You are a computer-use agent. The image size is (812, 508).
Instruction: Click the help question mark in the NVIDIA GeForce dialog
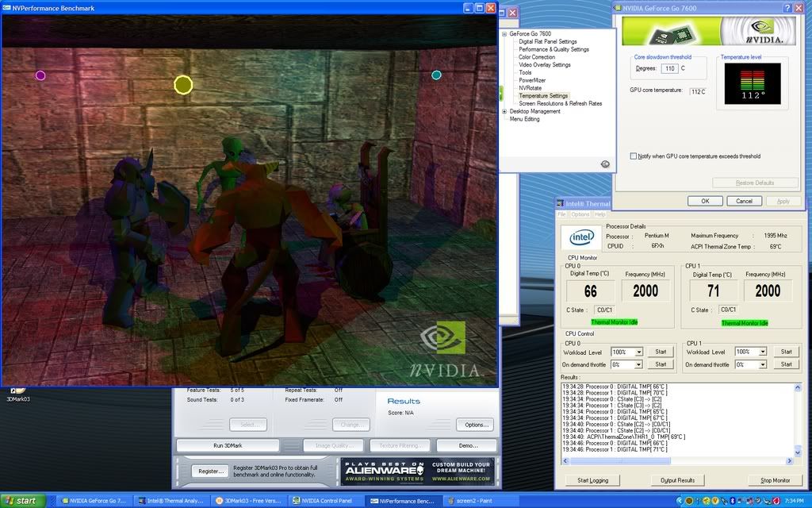tap(787, 8)
